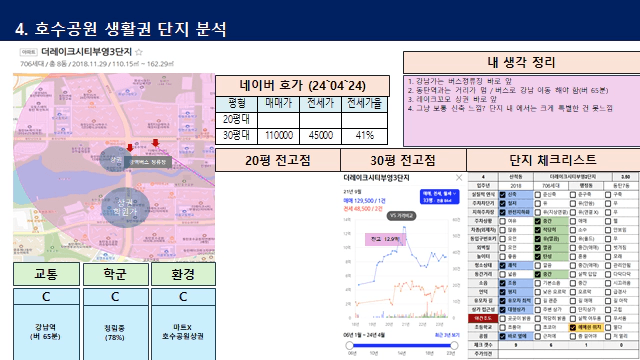640x360 pixels.
Task: Check the 기본소음 checkbox
Action: (x=538, y=283)
